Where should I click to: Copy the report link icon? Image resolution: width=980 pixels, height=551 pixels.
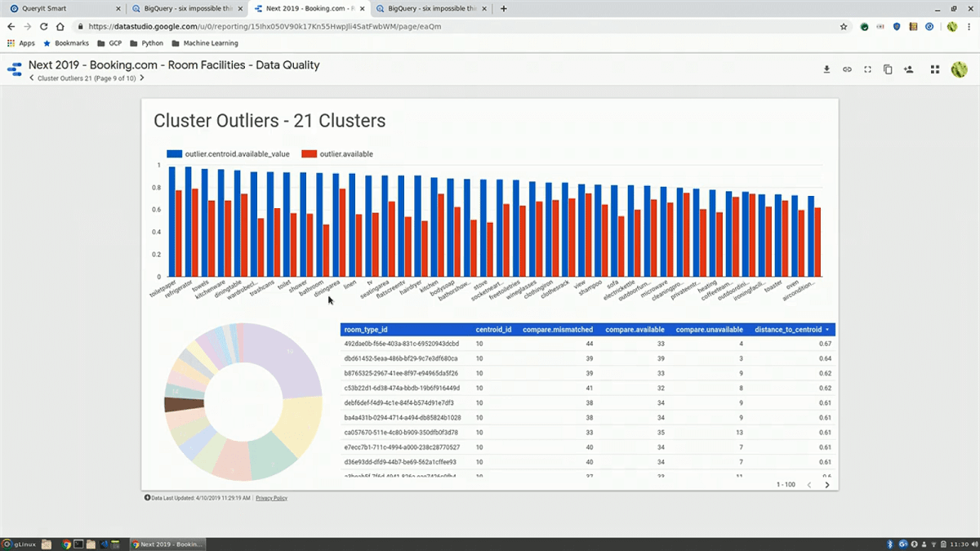(847, 69)
